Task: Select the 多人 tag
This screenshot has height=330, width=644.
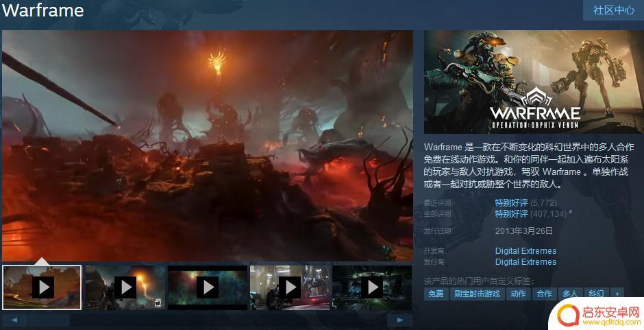Action: [x=570, y=294]
